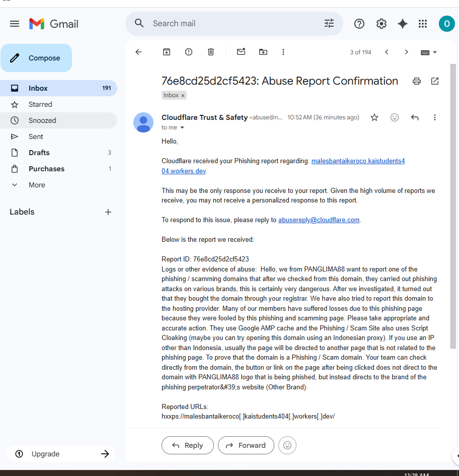Open malesbantaikeroco workers.dev link
Image resolution: width=459 pixels, height=476 pixels.
pyautogui.click(x=358, y=161)
